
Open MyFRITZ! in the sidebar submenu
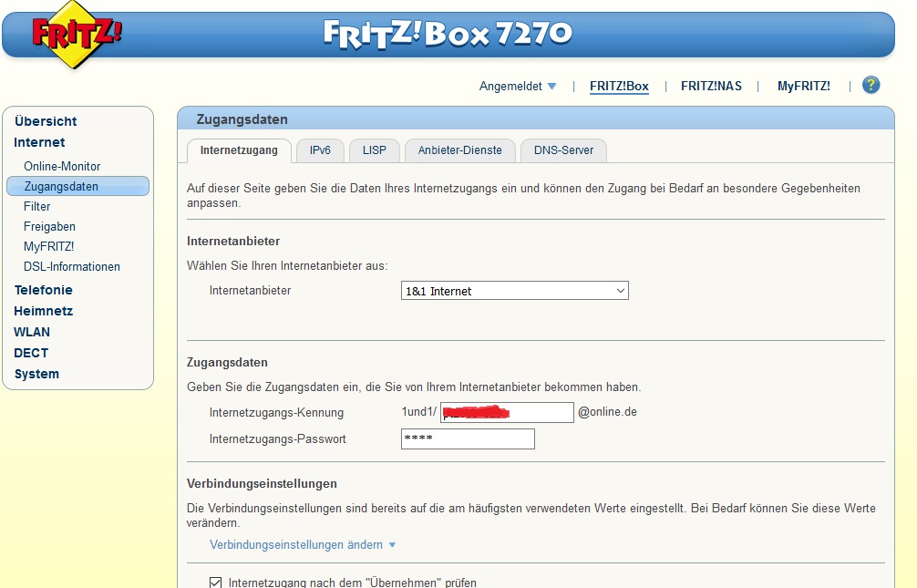pos(48,246)
